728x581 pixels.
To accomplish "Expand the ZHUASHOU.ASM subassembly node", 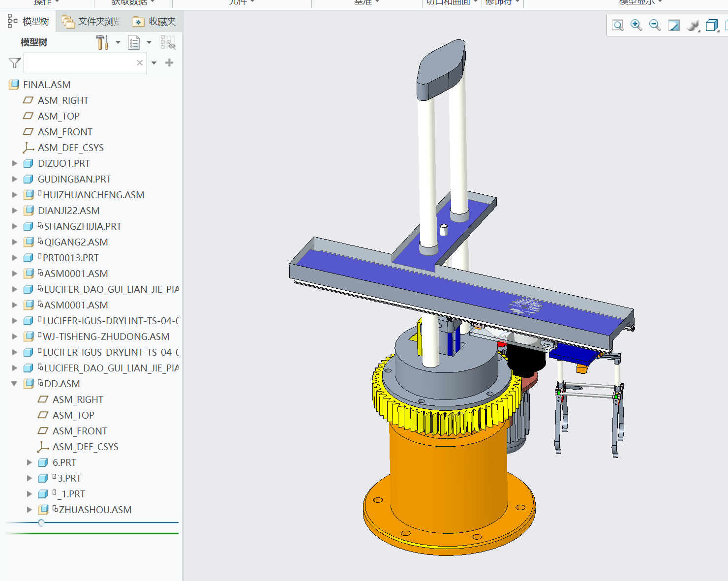I will click(30, 510).
